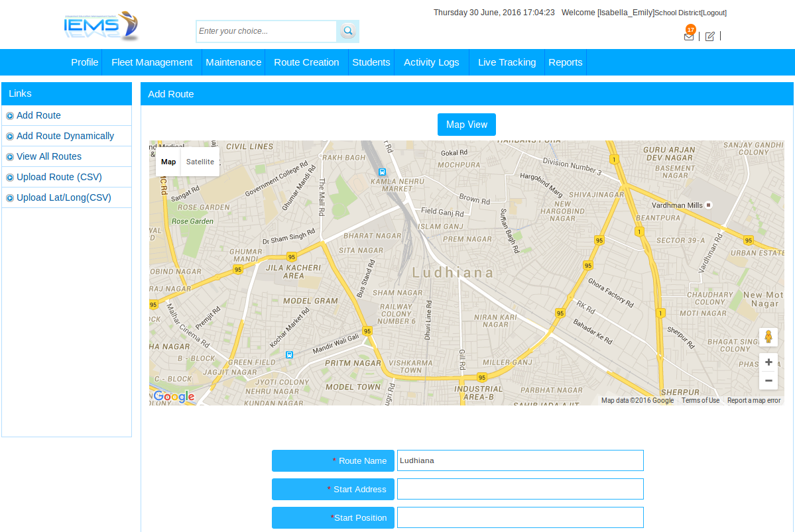This screenshot has width=795, height=532.
Task: Open Add Route Dynamically link
Action: click(66, 136)
